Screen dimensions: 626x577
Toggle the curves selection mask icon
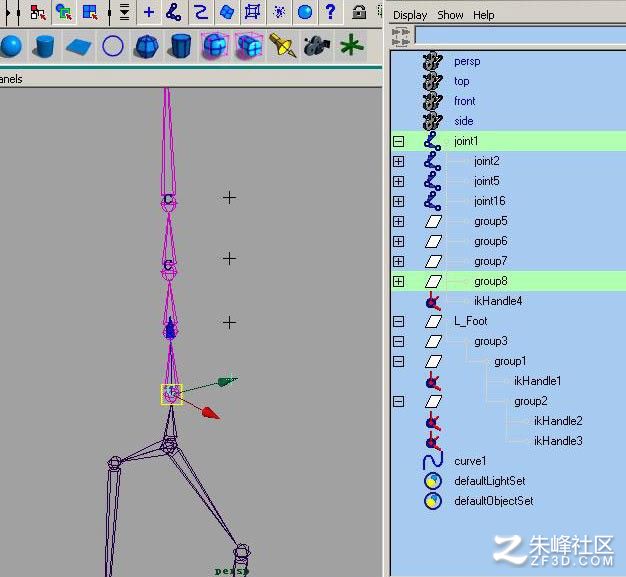tap(200, 12)
